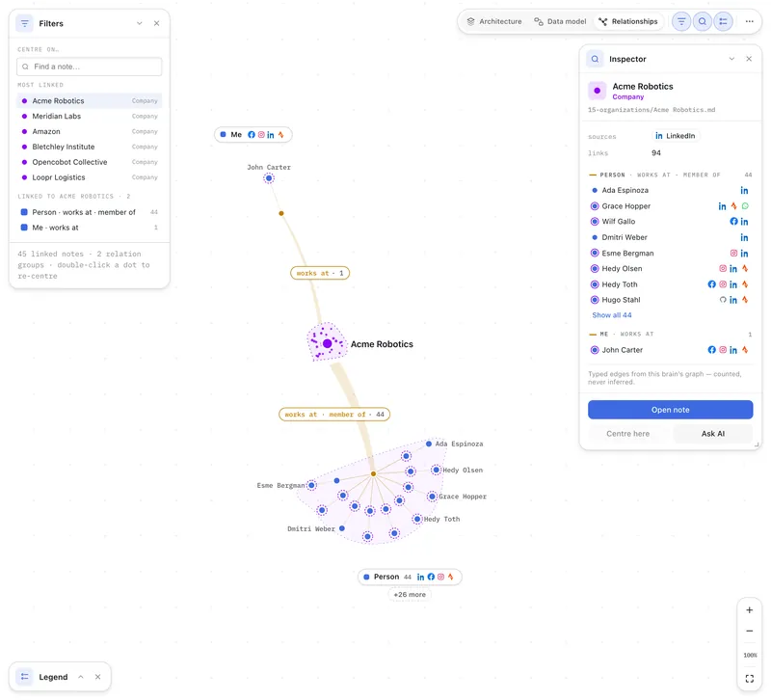The image size is (771, 700).
Task: Click the Find a note search field
Action: coord(89,67)
